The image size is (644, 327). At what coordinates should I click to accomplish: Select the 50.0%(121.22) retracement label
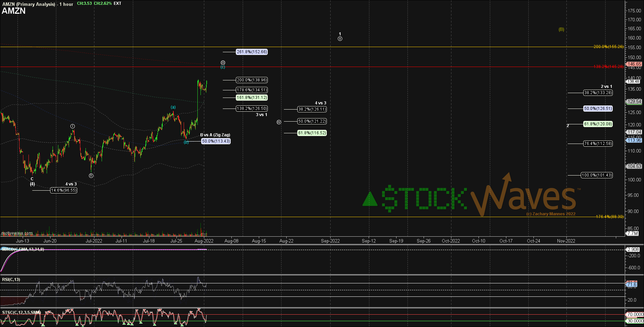tap(312, 121)
